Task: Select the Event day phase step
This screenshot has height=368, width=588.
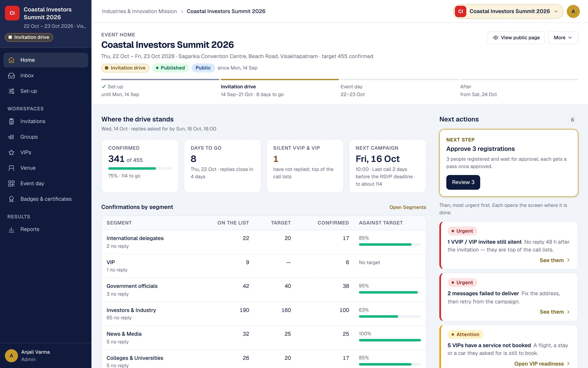Action: [x=399, y=88]
